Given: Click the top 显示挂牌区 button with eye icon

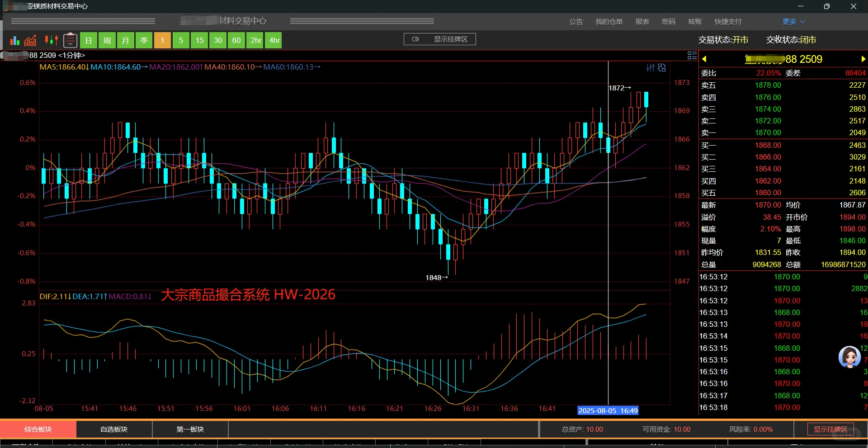Looking at the screenshot, I should pos(440,39).
